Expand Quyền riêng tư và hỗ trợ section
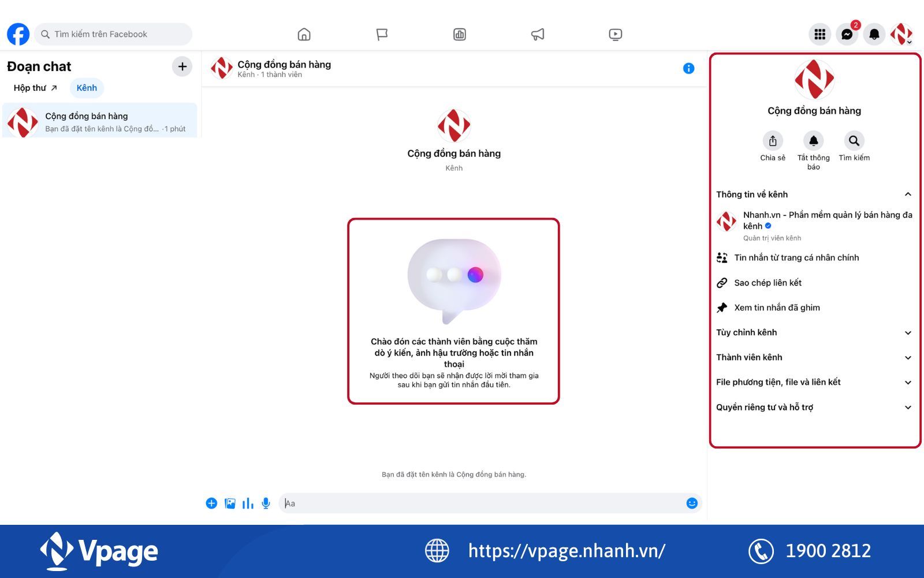The height and width of the screenshot is (578, 924). [x=814, y=407]
